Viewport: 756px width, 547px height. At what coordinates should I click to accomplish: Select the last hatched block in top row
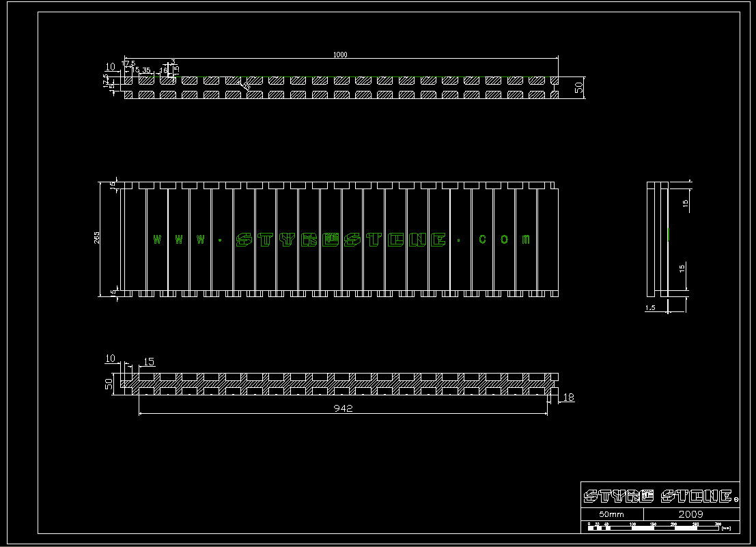pyautogui.click(x=555, y=81)
